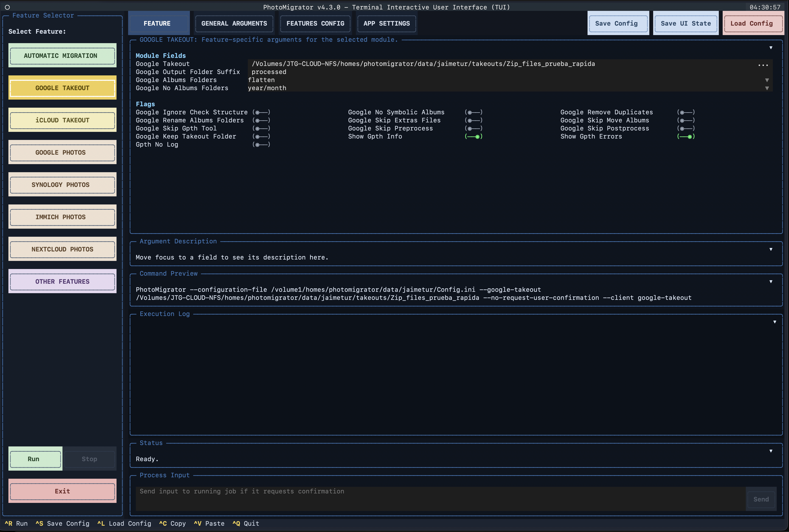Enable Google Skip Postprocess
Image resolution: width=789 pixels, height=532 pixels.
(686, 129)
